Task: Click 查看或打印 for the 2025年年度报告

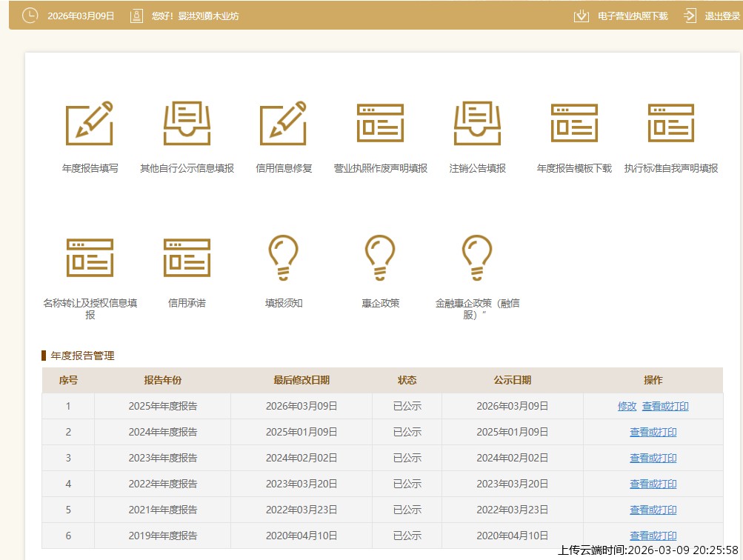Action: (x=665, y=406)
